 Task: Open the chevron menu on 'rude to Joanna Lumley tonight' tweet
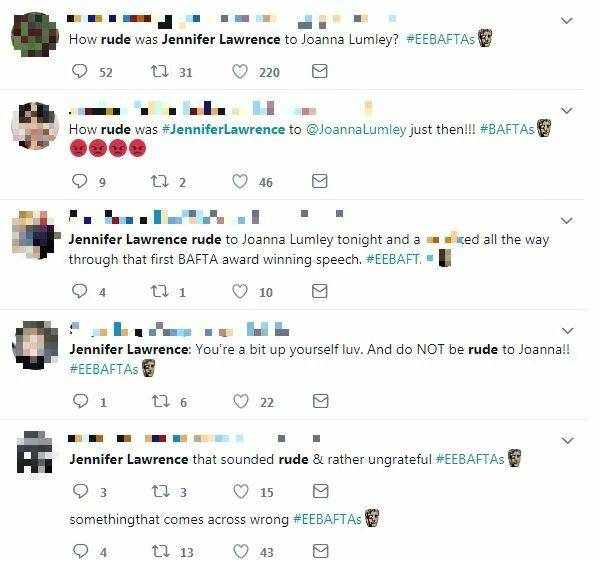tap(567, 220)
